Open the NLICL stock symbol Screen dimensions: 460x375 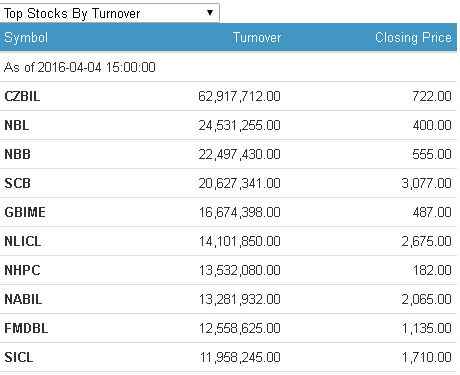(23, 241)
